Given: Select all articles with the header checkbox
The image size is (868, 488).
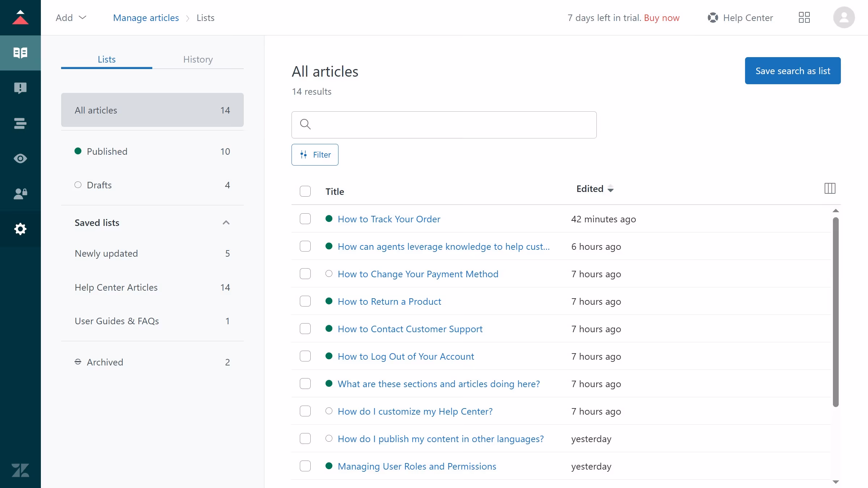Looking at the screenshot, I should tap(305, 191).
